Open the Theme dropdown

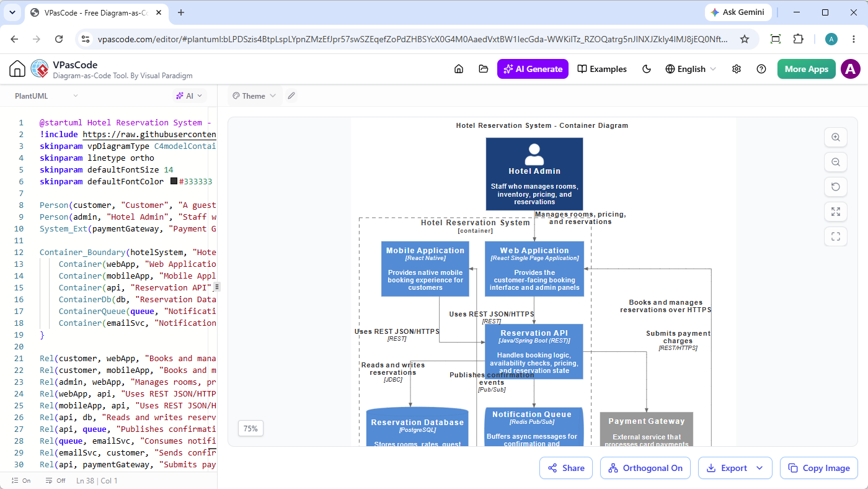tap(254, 96)
